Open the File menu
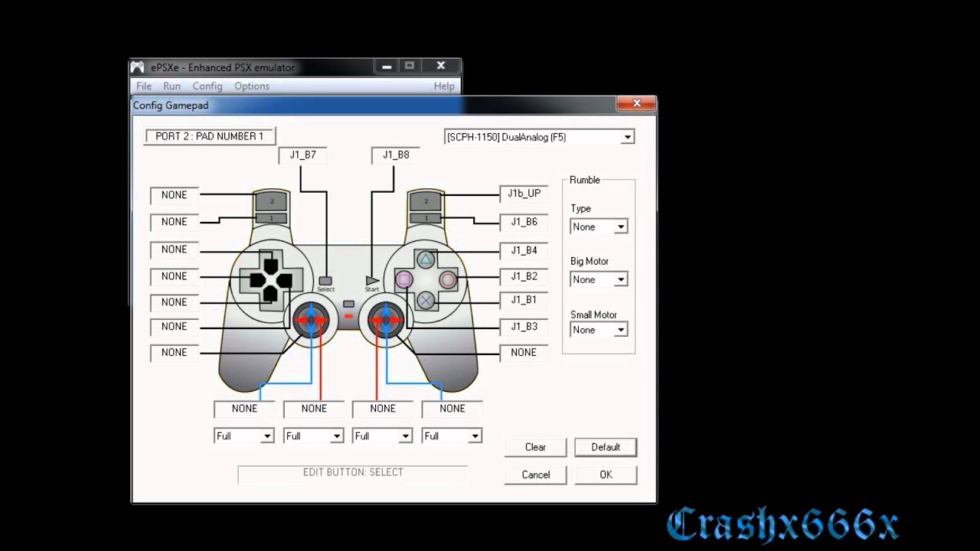 [x=144, y=86]
